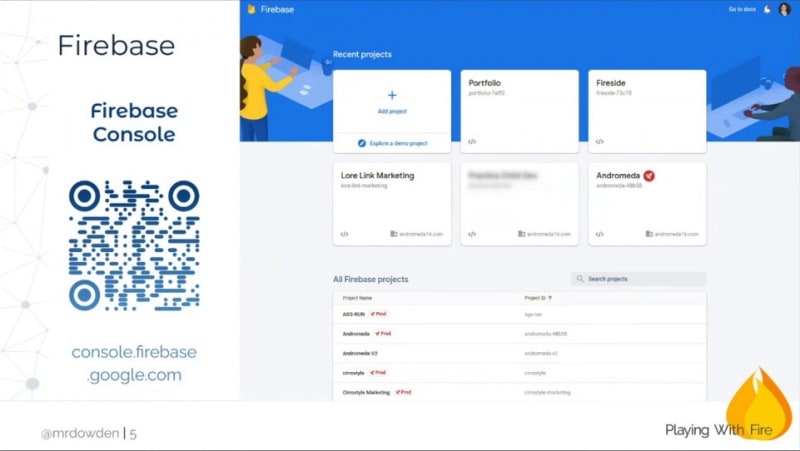Viewport: 800px width, 451px height.
Task: Open the Fireside project card
Action: point(647,111)
